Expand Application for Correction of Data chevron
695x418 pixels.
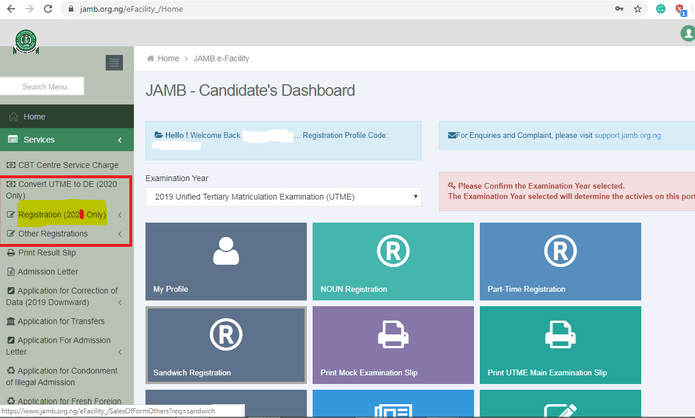point(120,303)
